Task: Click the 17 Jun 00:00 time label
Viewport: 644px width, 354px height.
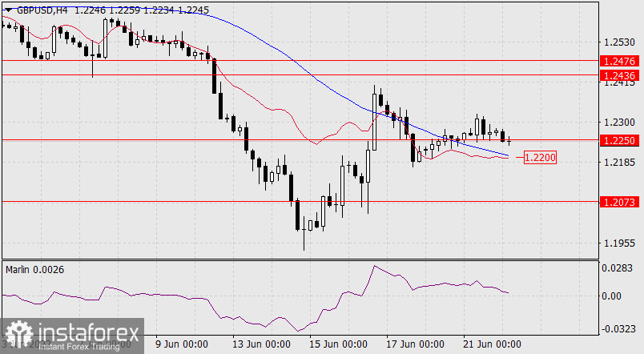Action: pyautogui.click(x=415, y=344)
